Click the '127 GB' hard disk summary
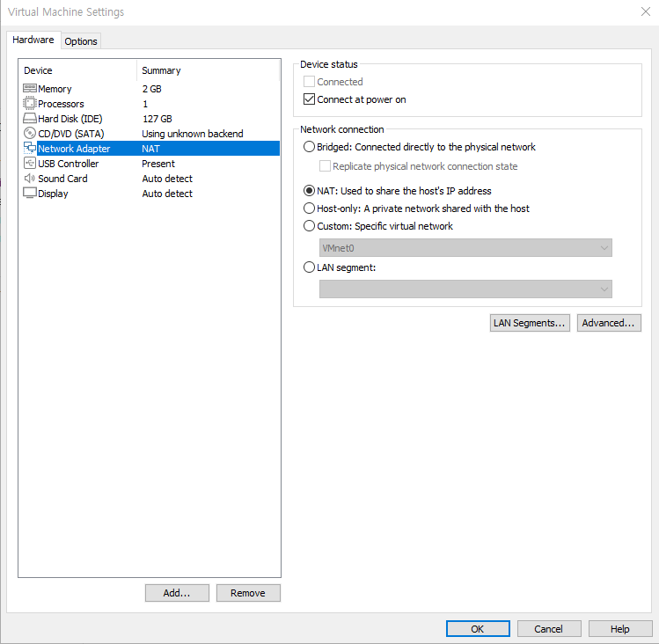Viewport: 659px width, 644px height. 157,119
